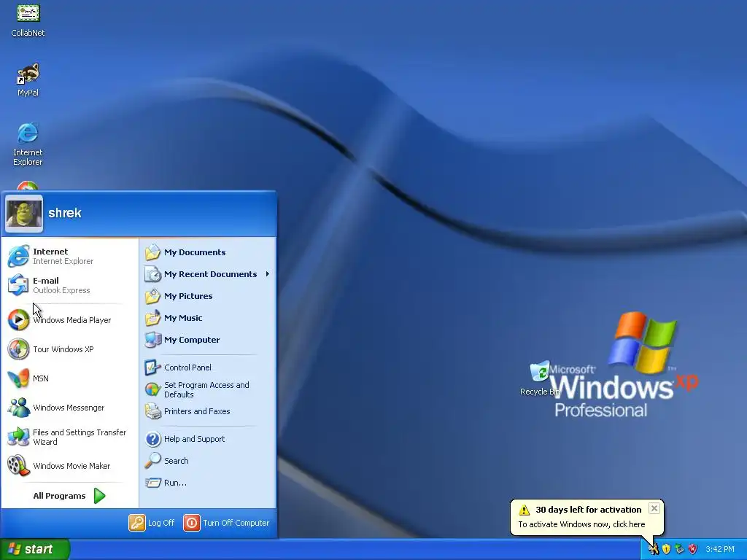The width and height of the screenshot is (747, 560).
Task: Click the Windows Media Player icon
Action: 18,319
